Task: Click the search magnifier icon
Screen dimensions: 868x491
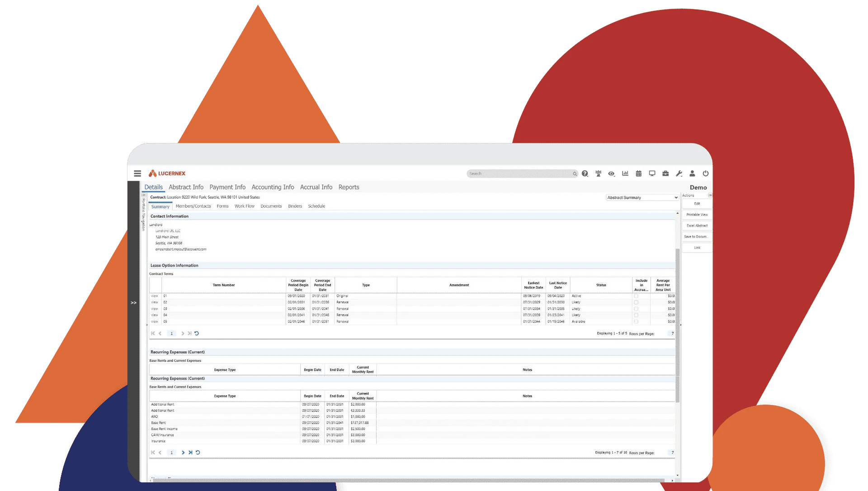Action: pos(575,173)
